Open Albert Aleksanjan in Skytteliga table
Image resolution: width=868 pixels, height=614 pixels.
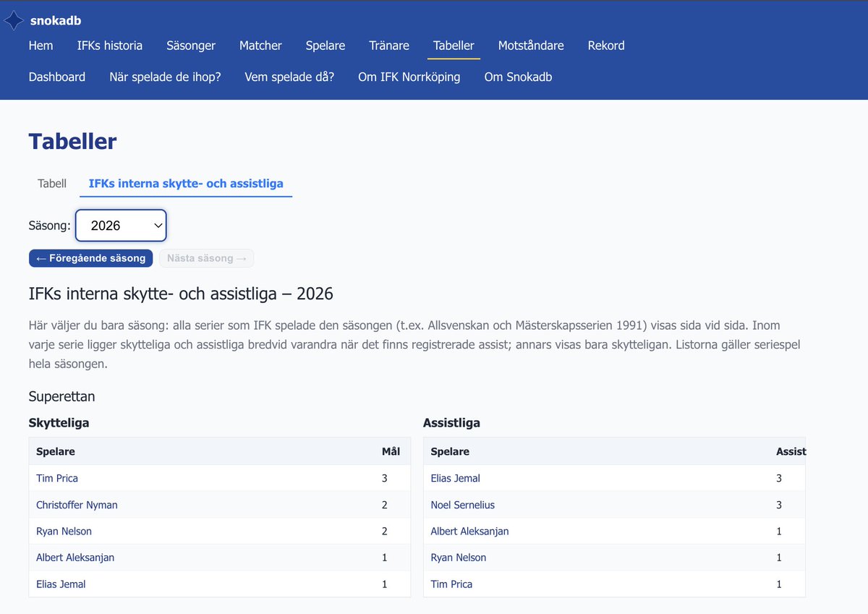[75, 558]
